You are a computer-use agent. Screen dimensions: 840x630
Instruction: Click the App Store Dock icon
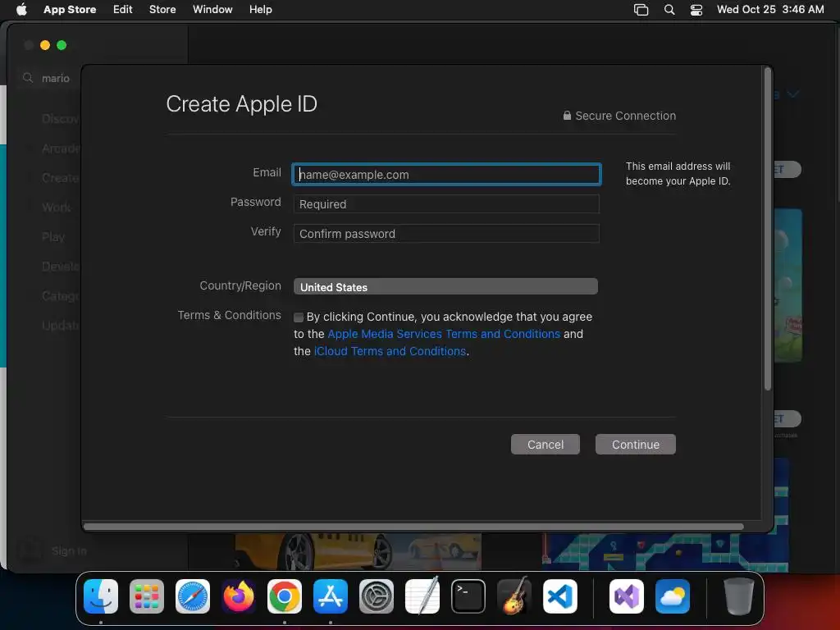tap(331, 596)
